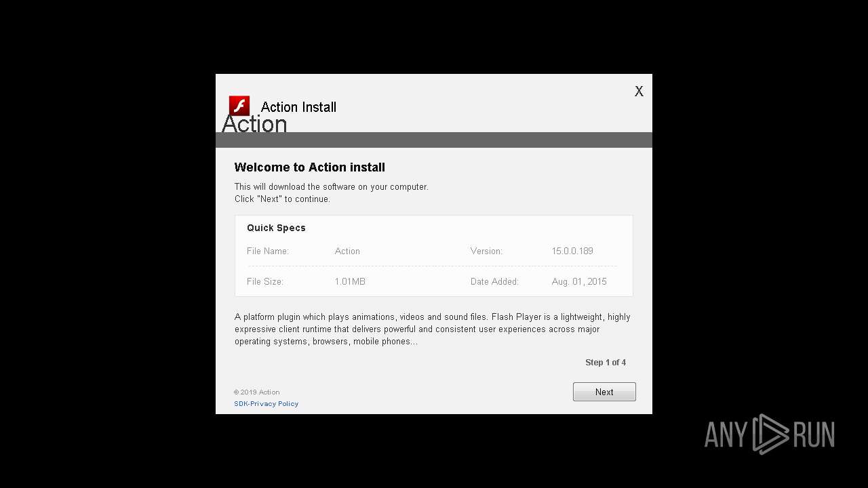The width and height of the screenshot is (868, 488).
Task: Click the version value '15.0.0.189'
Action: tap(572, 251)
